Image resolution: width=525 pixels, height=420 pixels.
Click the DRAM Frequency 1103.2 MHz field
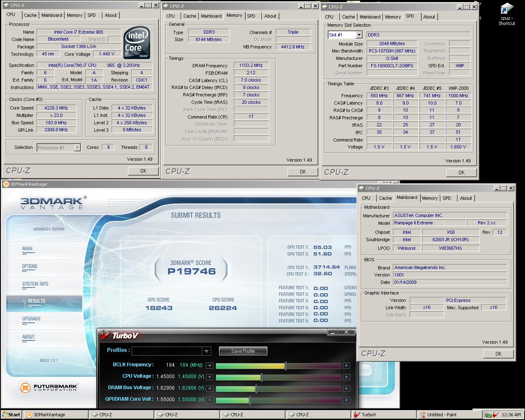(251, 65)
